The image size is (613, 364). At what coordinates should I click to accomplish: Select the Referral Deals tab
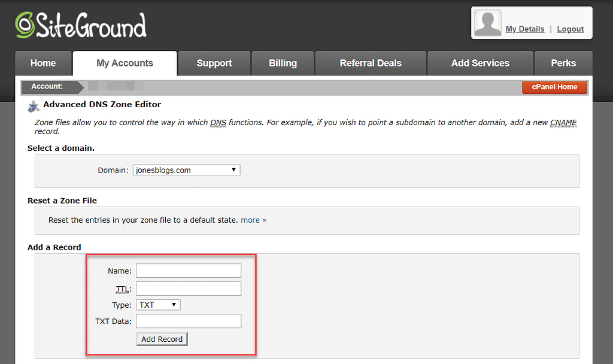pyautogui.click(x=371, y=63)
